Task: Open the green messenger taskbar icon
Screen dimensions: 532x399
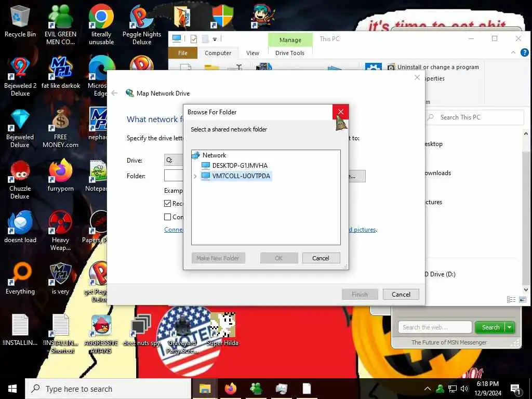Action: point(256,389)
